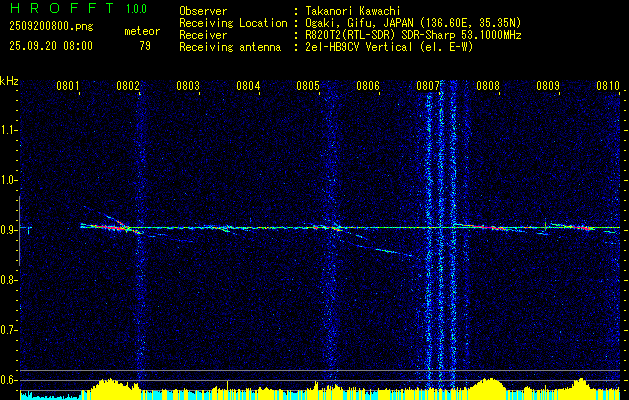Click the R820T2(RTL-SDR) receiver description

point(413,35)
